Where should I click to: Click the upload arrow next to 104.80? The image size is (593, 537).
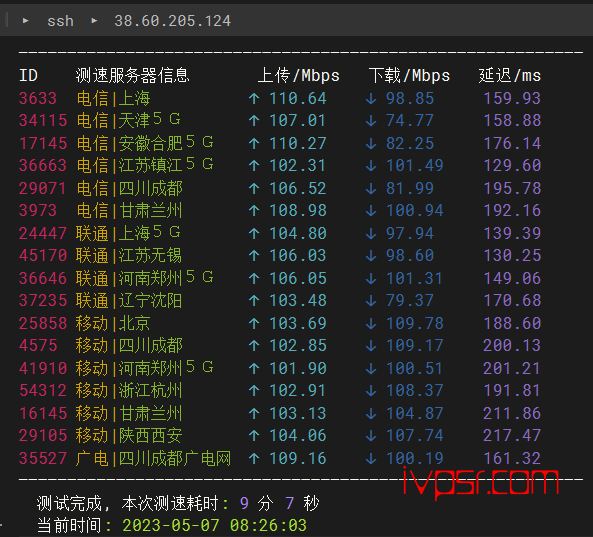254,233
